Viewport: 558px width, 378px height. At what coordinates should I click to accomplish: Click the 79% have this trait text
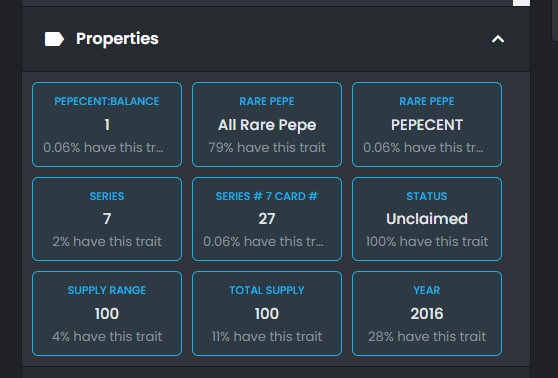[x=267, y=147]
